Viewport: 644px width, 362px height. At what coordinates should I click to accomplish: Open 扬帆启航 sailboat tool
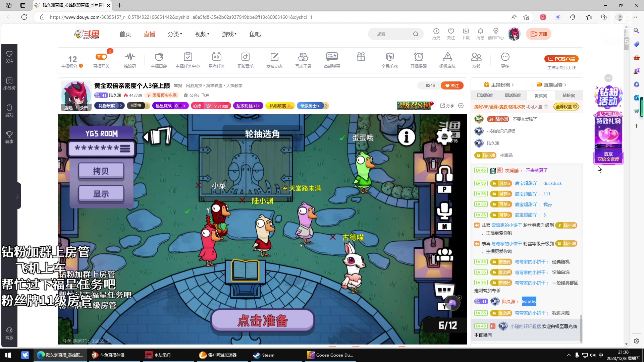coord(447,60)
